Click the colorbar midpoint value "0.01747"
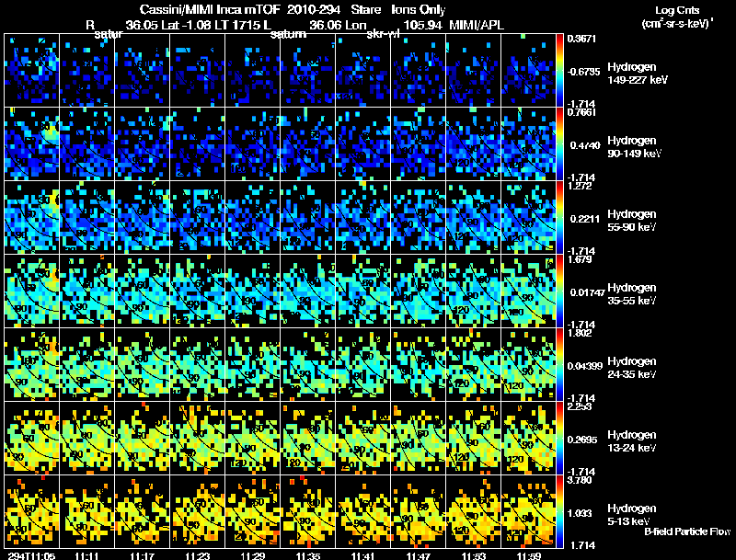The width and height of the screenshot is (736, 560). click(587, 292)
